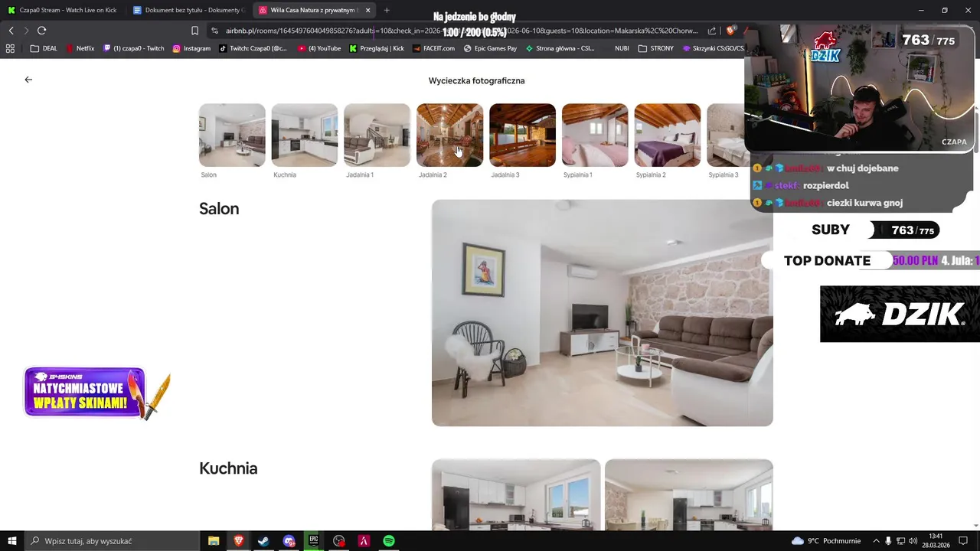
Task: Open the FACEIT.com bookmark
Action: pos(433,48)
